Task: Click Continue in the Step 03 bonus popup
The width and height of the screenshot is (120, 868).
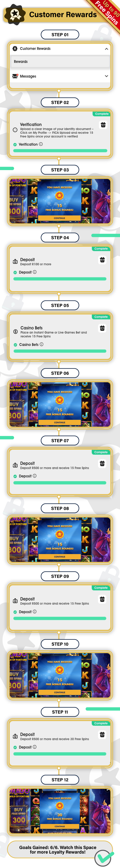Action: [60, 218]
